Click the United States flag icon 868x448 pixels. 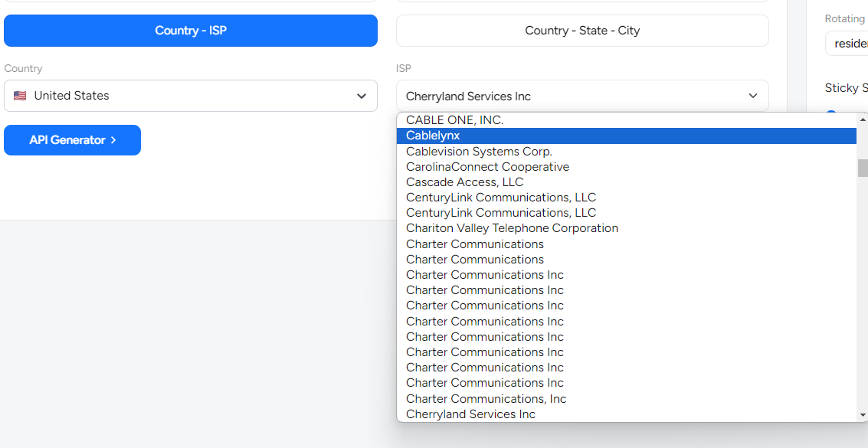(x=20, y=96)
